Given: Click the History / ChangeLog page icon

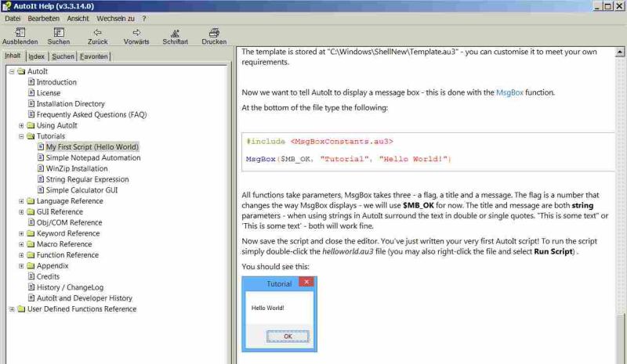Looking at the screenshot, I should tap(31, 287).
